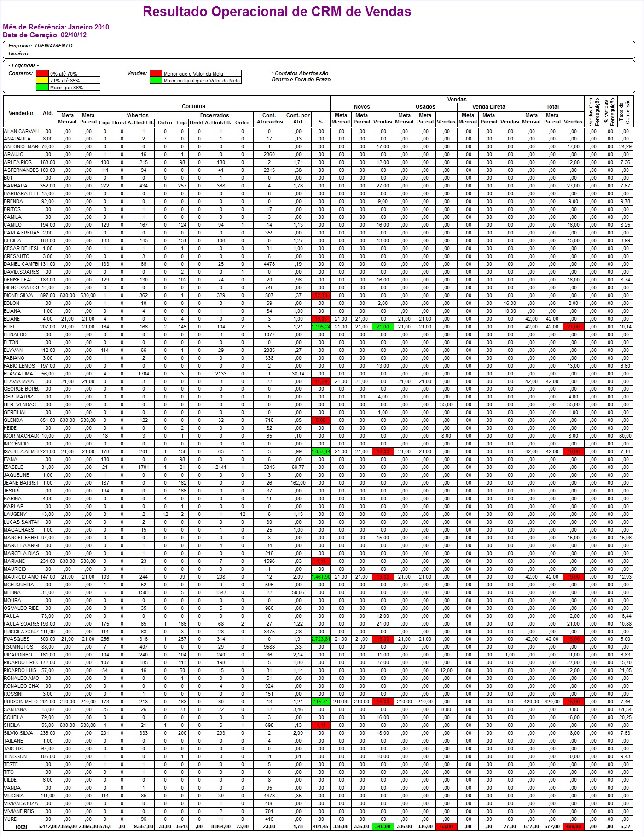Image resolution: width=644 pixels, height=837 pixels.
Task: Click the 'Usuário:' label
Action: (x=19, y=53)
